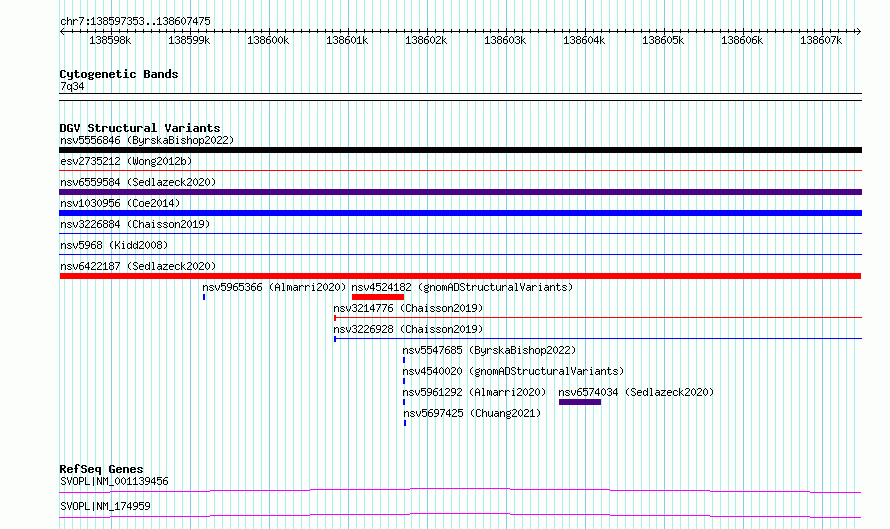
Task: Click the magenta SVOPL NM_001139456 transcript line
Action: (460, 490)
